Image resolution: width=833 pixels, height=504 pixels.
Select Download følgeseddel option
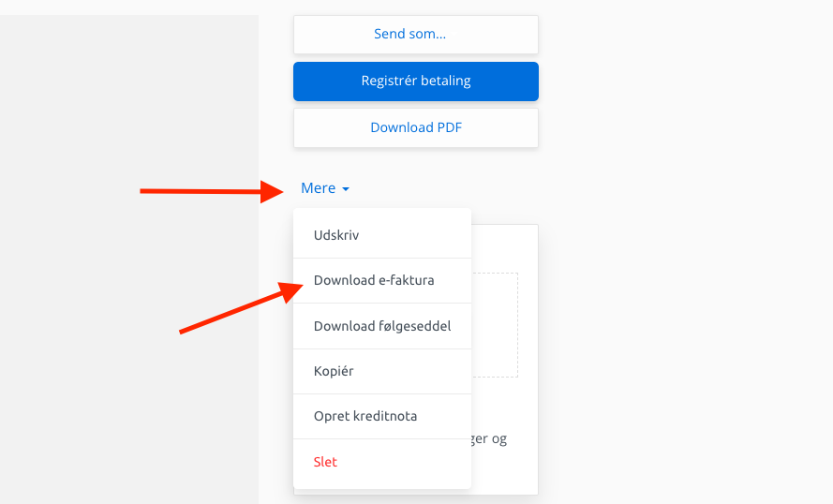tap(382, 326)
